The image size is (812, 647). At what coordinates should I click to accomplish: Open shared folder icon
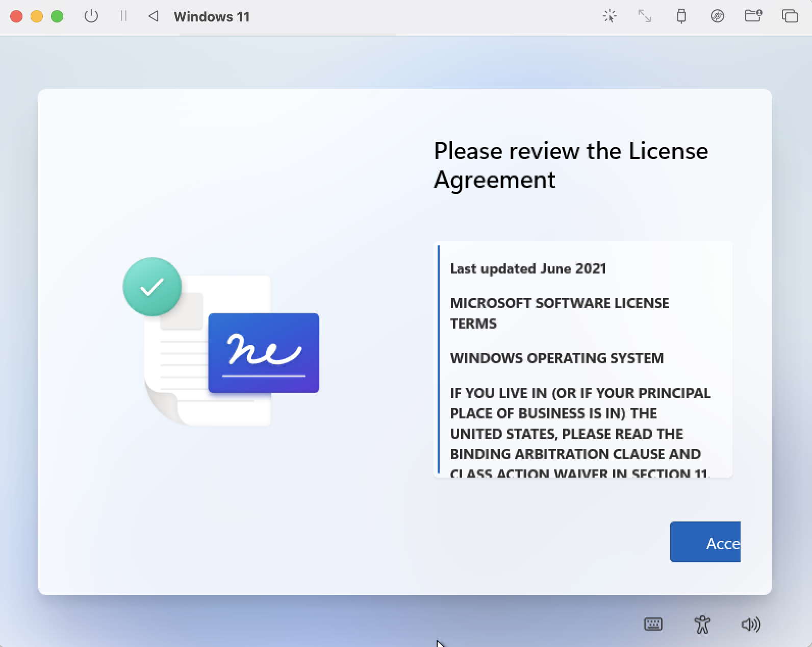click(753, 16)
